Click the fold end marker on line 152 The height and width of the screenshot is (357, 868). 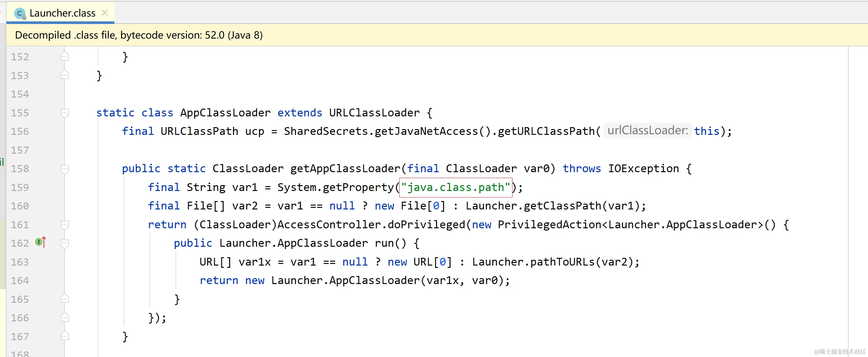point(65,57)
